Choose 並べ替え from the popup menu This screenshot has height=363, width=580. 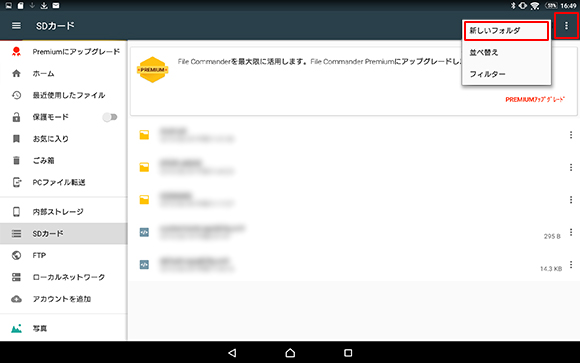(506, 52)
